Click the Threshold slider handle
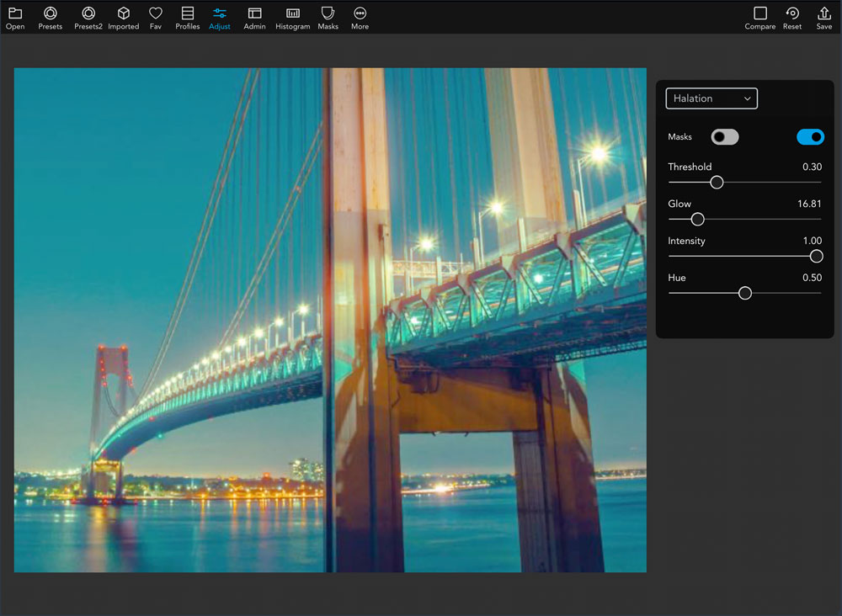 click(717, 182)
